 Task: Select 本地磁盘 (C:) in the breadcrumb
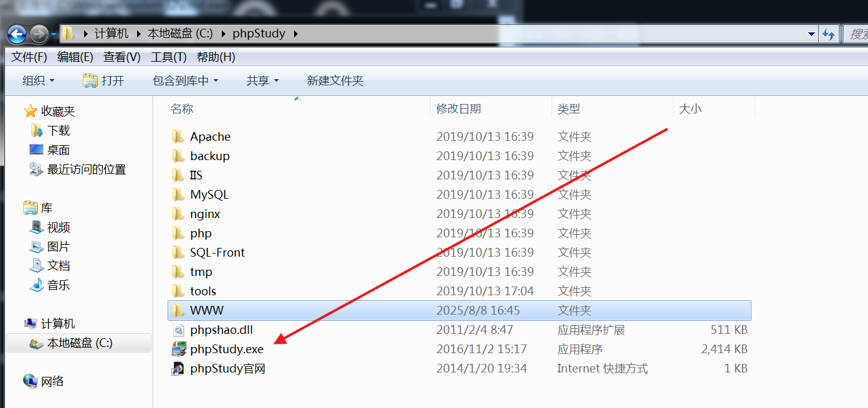click(x=180, y=34)
